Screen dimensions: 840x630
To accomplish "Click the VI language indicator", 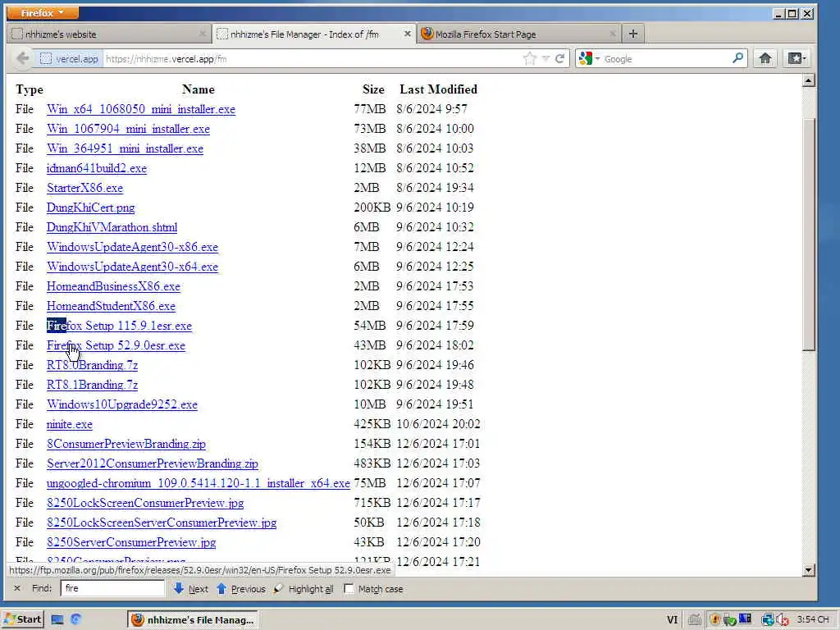I will point(672,620).
